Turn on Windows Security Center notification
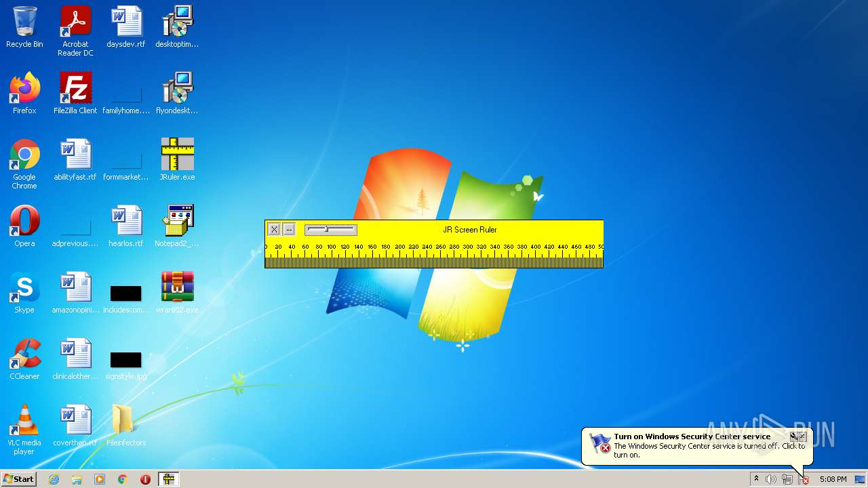Screen dimensions: 868x488 [697, 446]
